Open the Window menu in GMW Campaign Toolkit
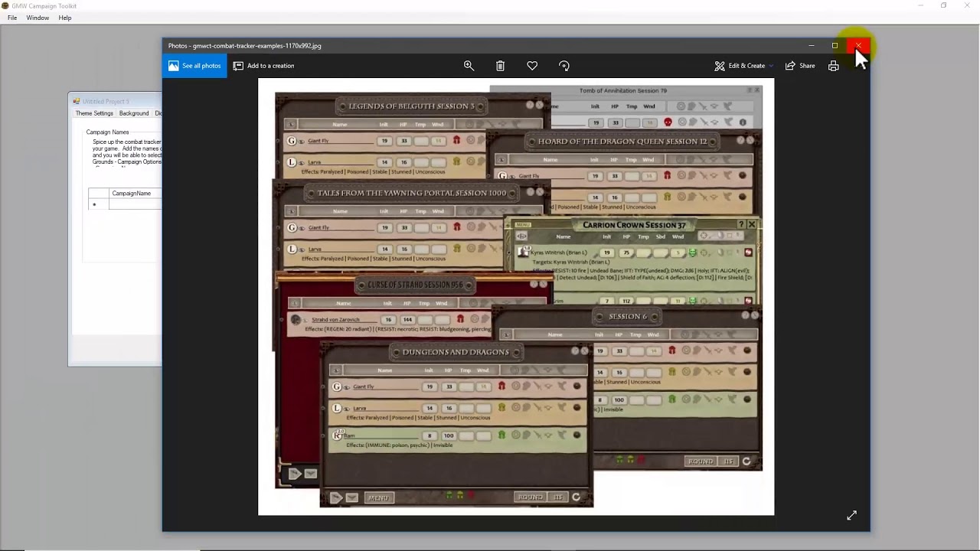Image resolution: width=980 pixels, height=551 pixels. 38,18
